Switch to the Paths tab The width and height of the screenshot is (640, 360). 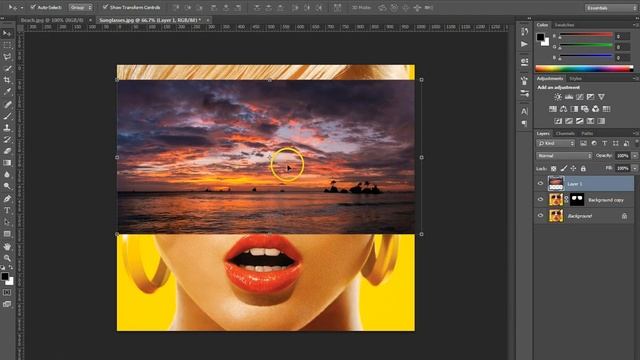[x=587, y=133]
